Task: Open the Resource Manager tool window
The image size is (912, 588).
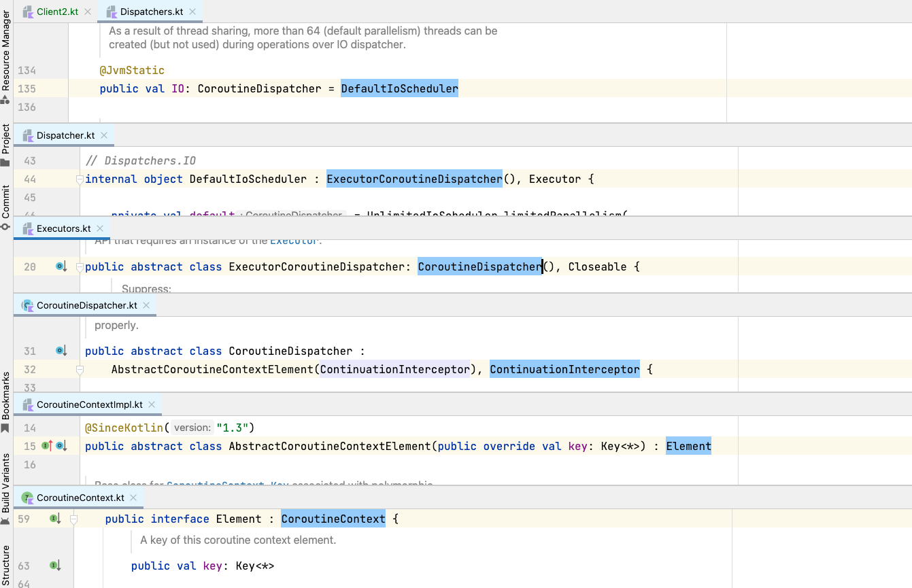Action: click(6, 58)
